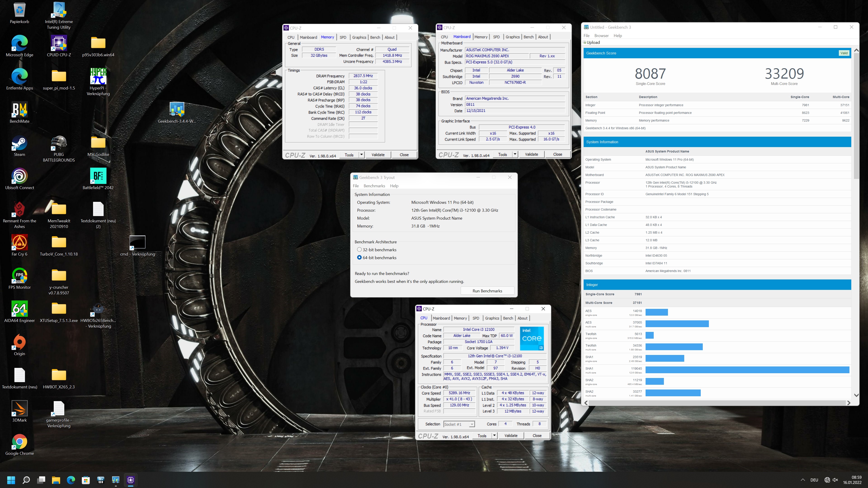Open Graphics tab in Mainboard CPU-Z window

pos(512,37)
